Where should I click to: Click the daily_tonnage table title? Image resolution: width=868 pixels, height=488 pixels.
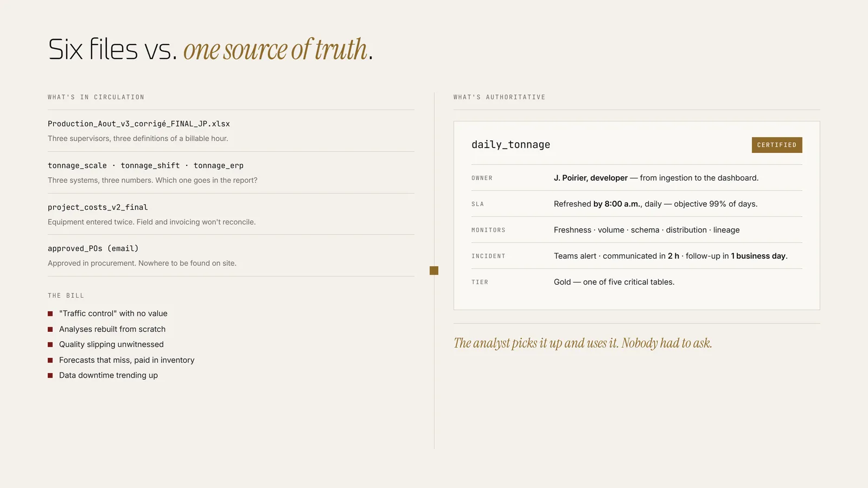click(510, 145)
